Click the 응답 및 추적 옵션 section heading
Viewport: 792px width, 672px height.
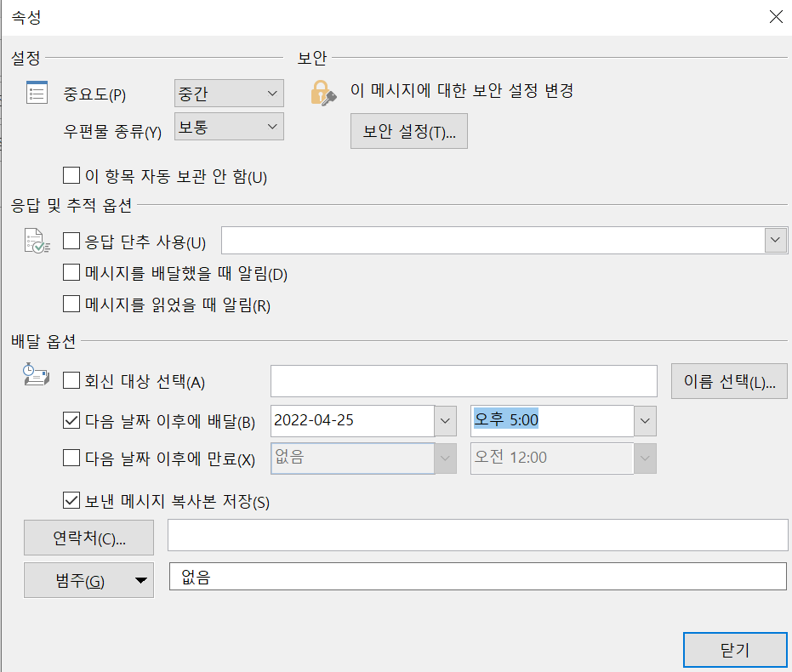pyautogui.click(x=71, y=205)
